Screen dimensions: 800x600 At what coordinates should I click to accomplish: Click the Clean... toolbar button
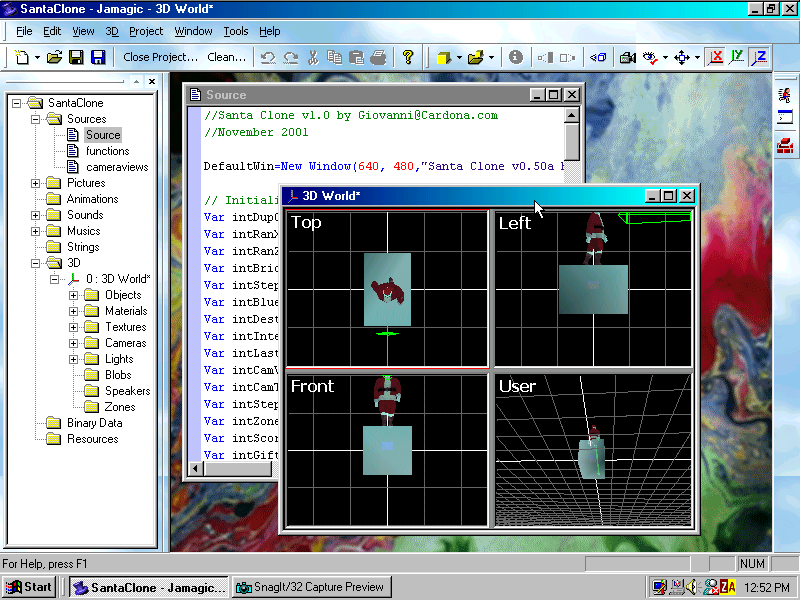[227, 57]
